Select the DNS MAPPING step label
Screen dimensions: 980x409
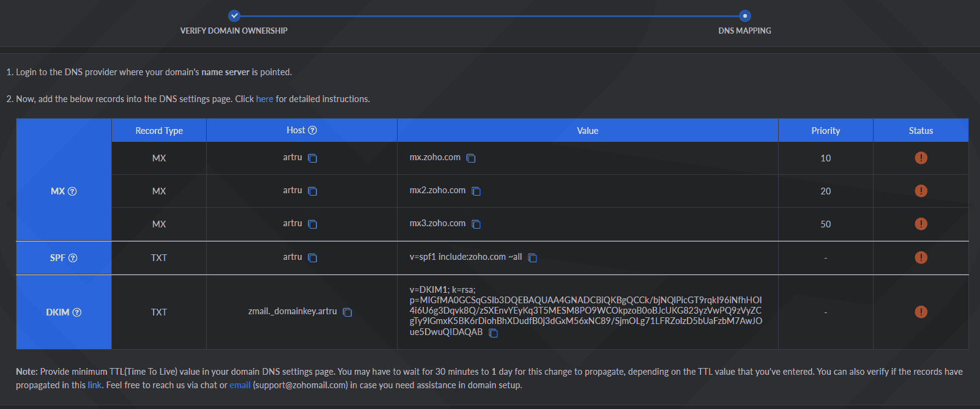click(x=744, y=31)
